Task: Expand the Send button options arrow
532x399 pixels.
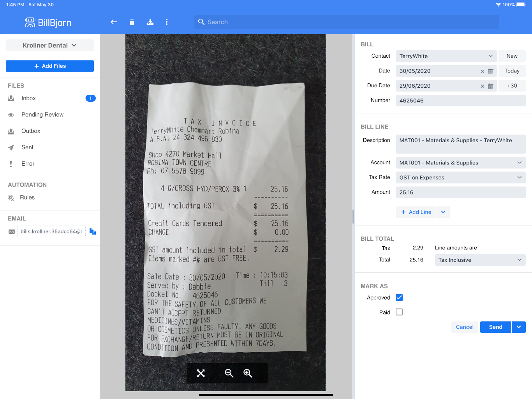Action: point(519,327)
